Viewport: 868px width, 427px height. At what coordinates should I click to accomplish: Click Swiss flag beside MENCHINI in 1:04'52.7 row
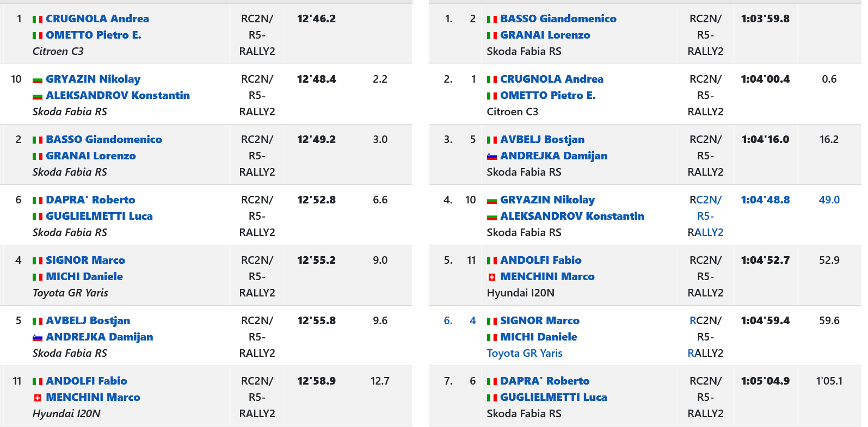pyautogui.click(x=492, y=277)
